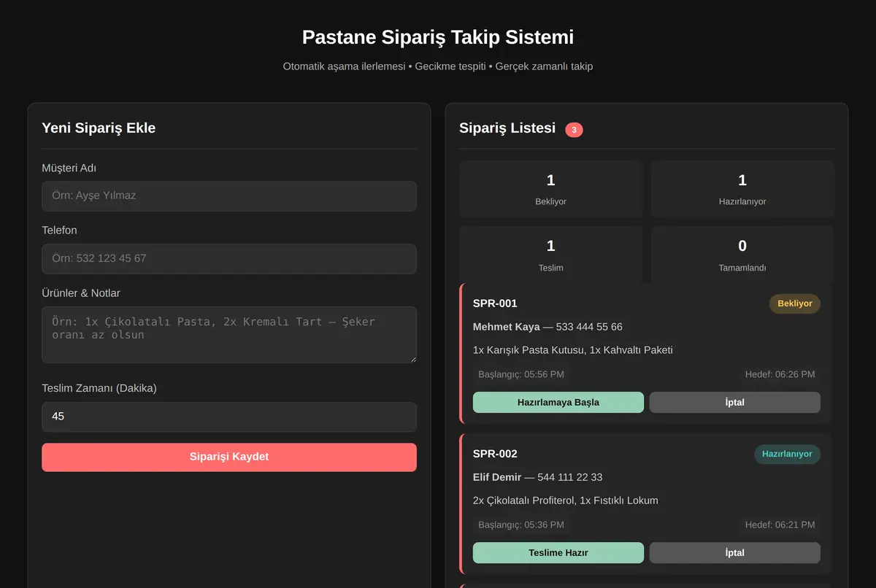876x588 pixels.
Task: Click the text '2x Çikolatalı Profiterol, 1x Fıstıklı Lokum'
Action: (x=566, y=500)
